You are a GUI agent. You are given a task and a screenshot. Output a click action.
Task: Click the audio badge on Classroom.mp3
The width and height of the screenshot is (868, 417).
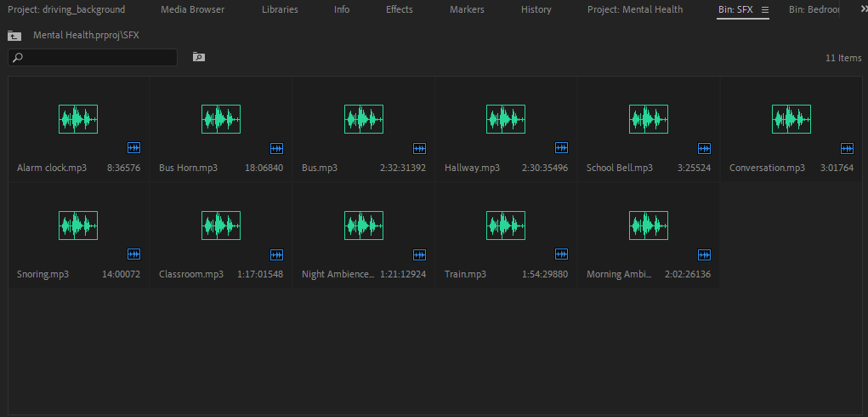click(277, 254)
